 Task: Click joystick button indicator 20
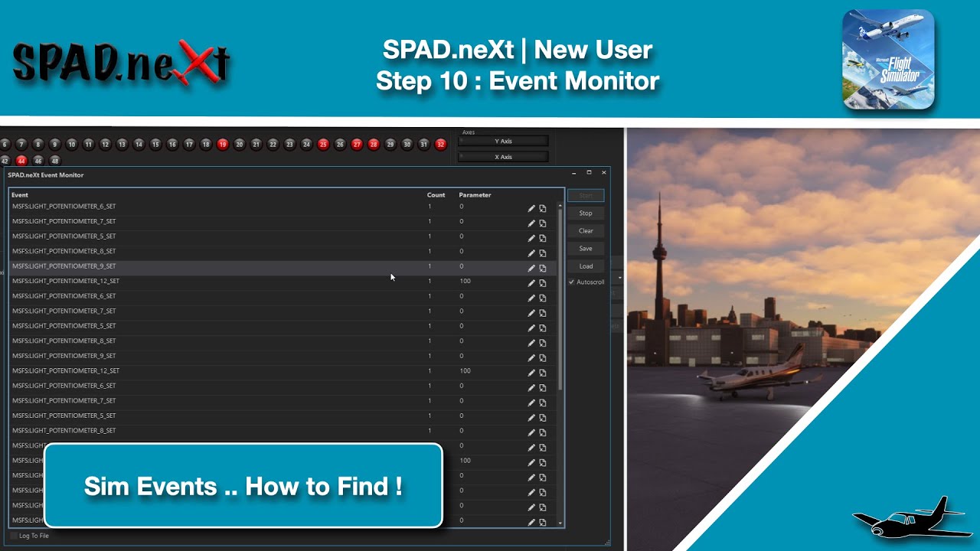(240, 144)
